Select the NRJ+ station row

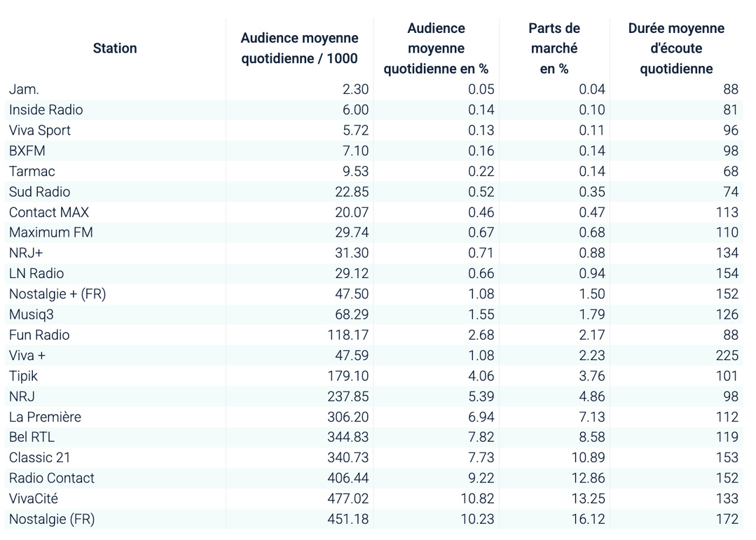[x=25, y=253]
